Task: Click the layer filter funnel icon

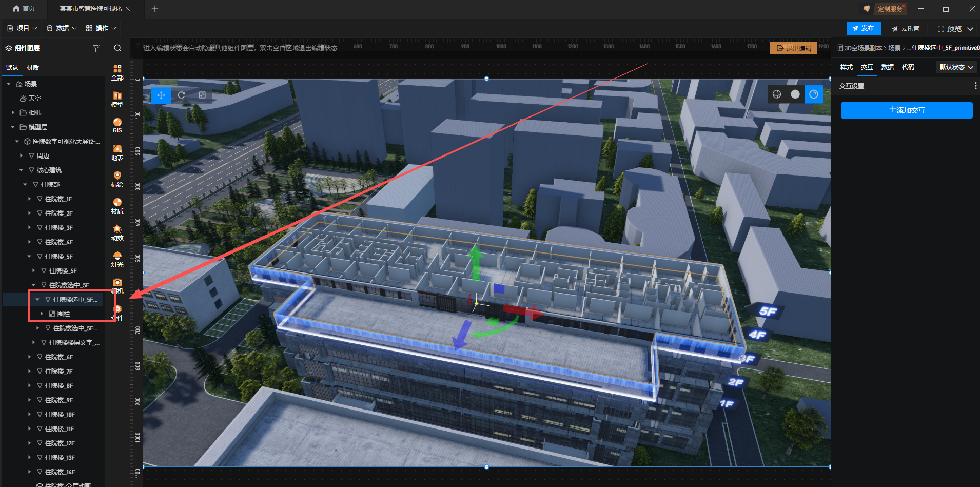Action: (96, 48)
